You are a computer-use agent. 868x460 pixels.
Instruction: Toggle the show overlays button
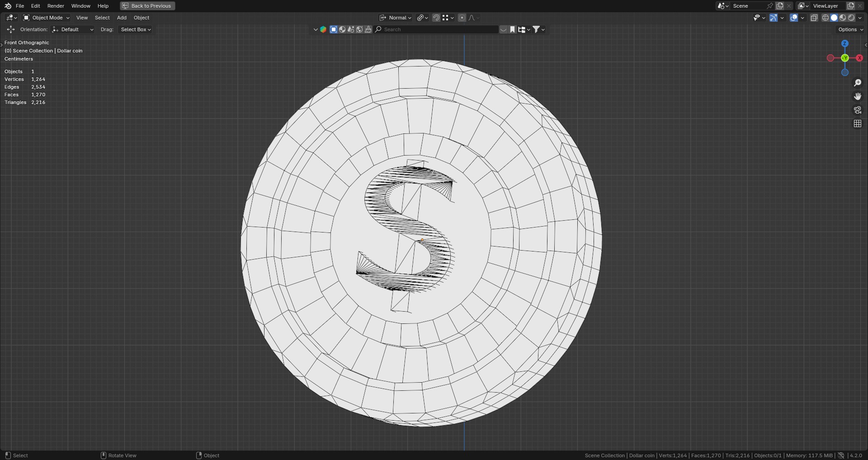tap(794, 18)
